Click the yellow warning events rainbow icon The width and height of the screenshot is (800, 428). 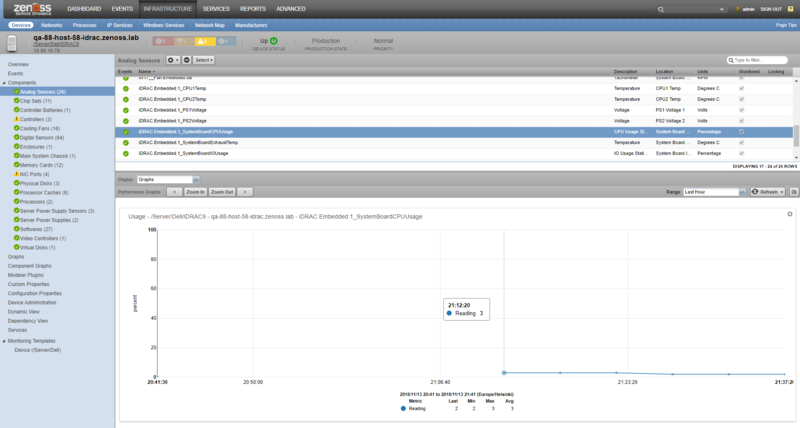click(205, 41)
